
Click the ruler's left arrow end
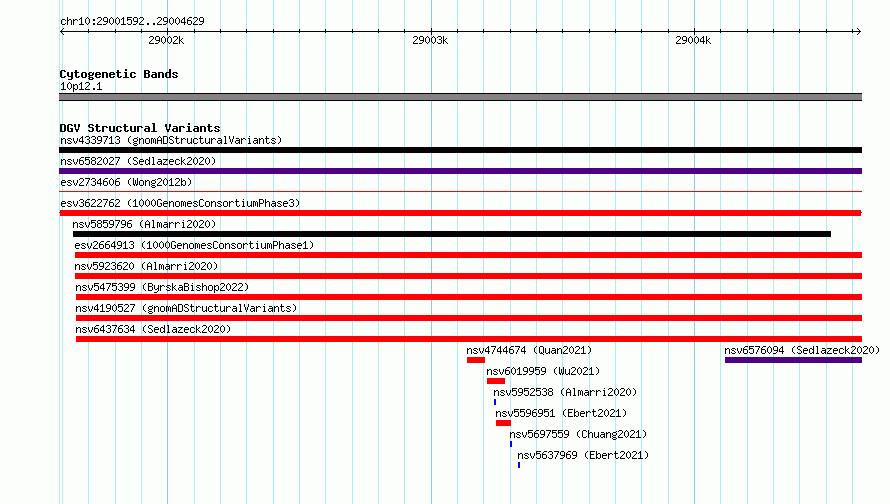coord(62,31)
